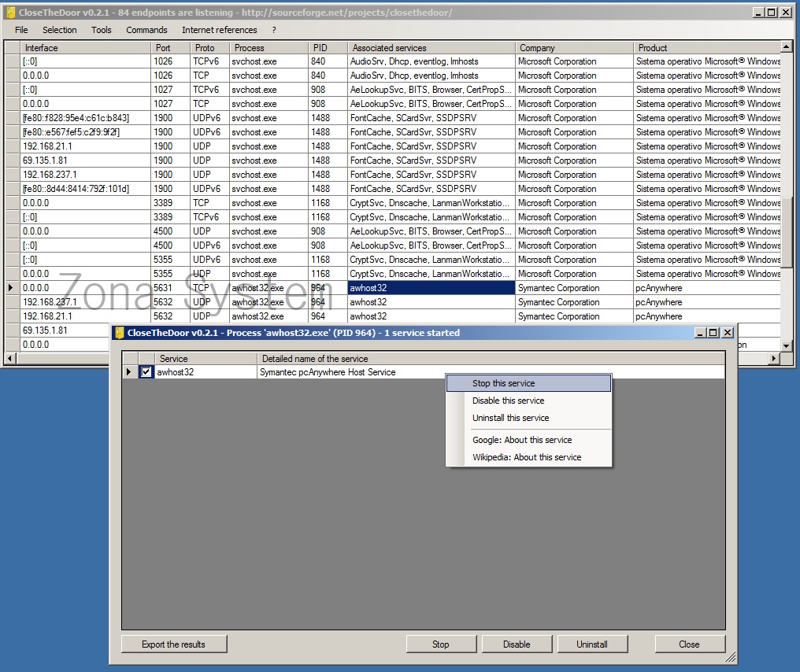Screen dimensions: 800x672
Task: Open the Commands menu
Action: click(146, 30)
